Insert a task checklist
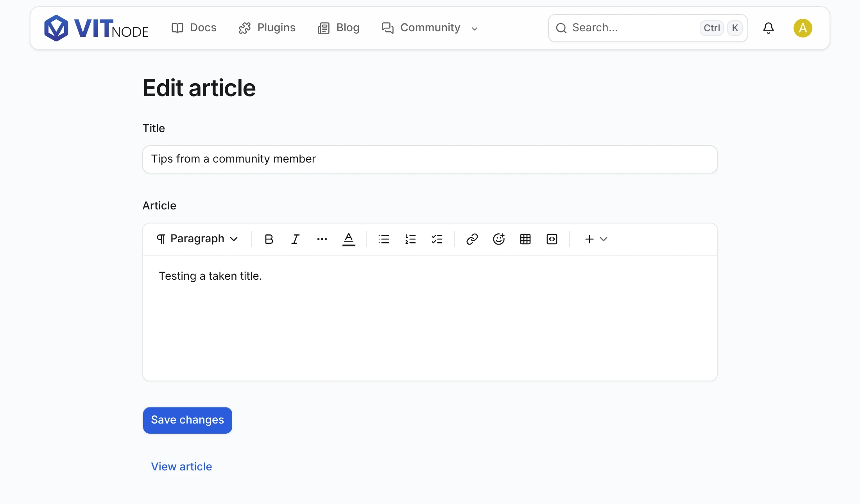The height and width of the screenshot is (504, 860). tap(437, 239)
